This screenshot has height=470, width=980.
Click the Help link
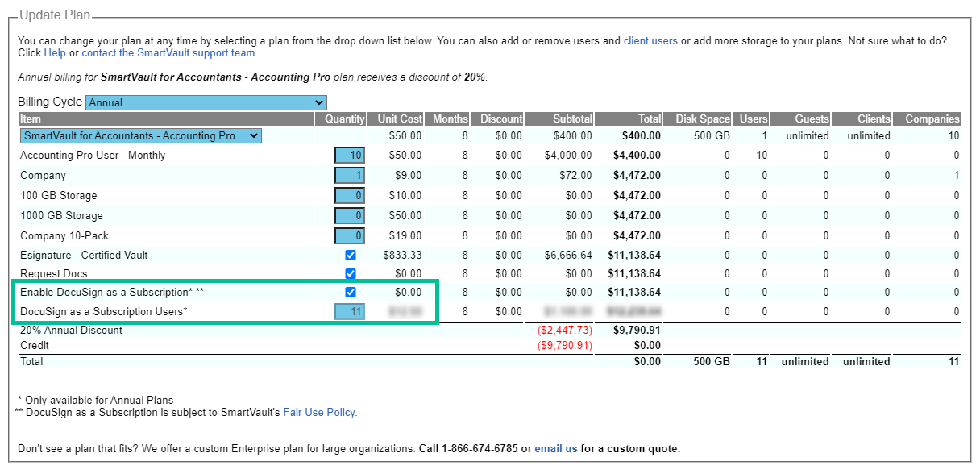click(55, 53)
